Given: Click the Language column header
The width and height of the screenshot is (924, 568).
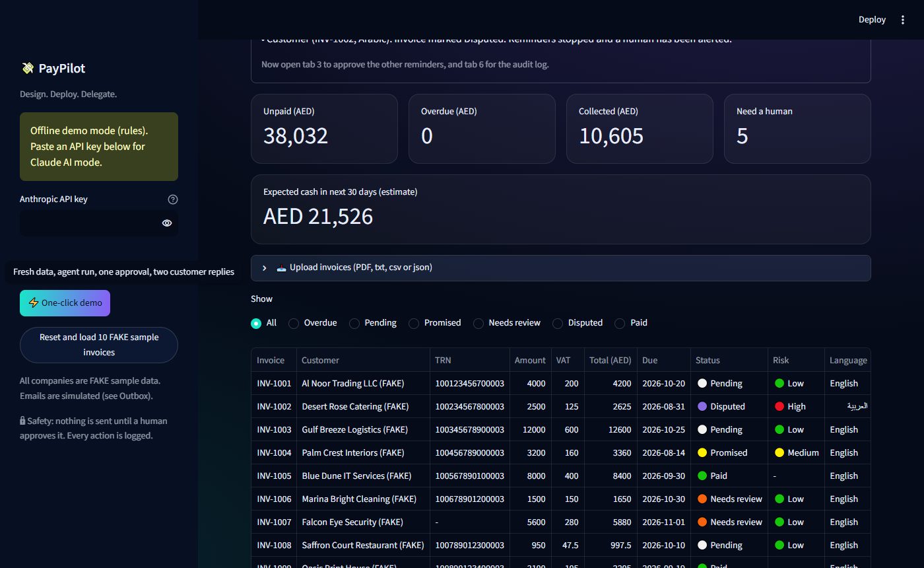Looking at the screenshot, I should (x=848, y=360).
